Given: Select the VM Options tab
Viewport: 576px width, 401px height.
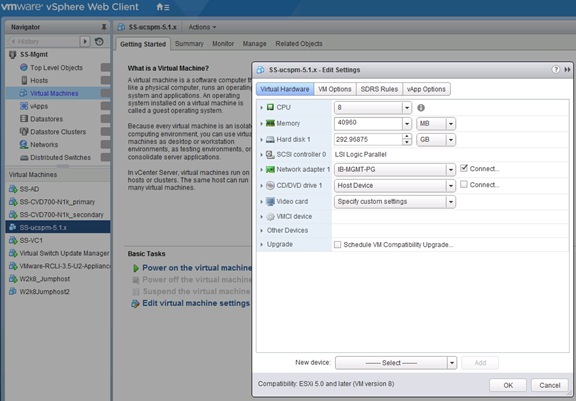Looking at the screenshot, I should (x=335, y=89).
